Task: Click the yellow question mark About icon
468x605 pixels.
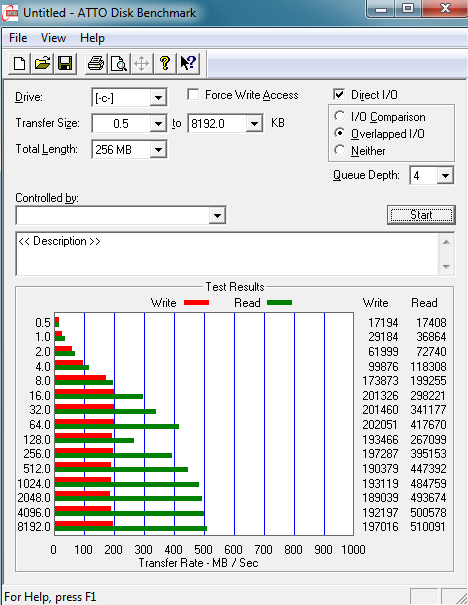Action: tap(165, 64)
